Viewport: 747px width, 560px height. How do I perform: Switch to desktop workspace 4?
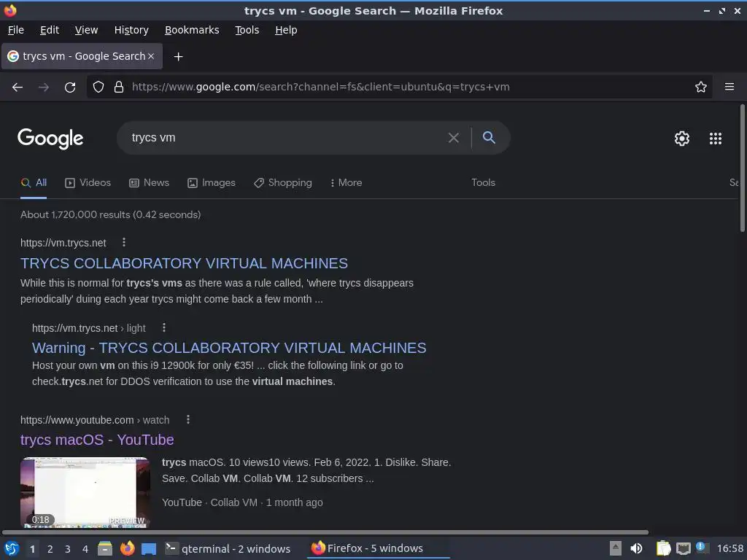click(85, 549)
